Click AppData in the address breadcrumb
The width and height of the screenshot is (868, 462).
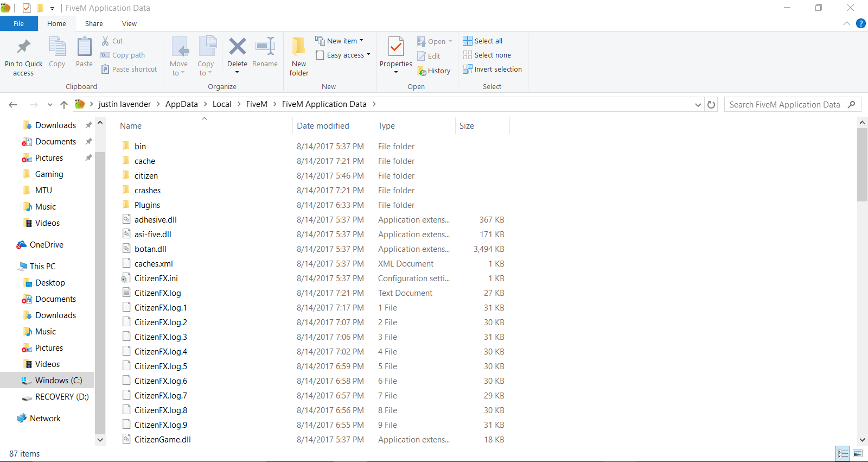coord(182,104)
